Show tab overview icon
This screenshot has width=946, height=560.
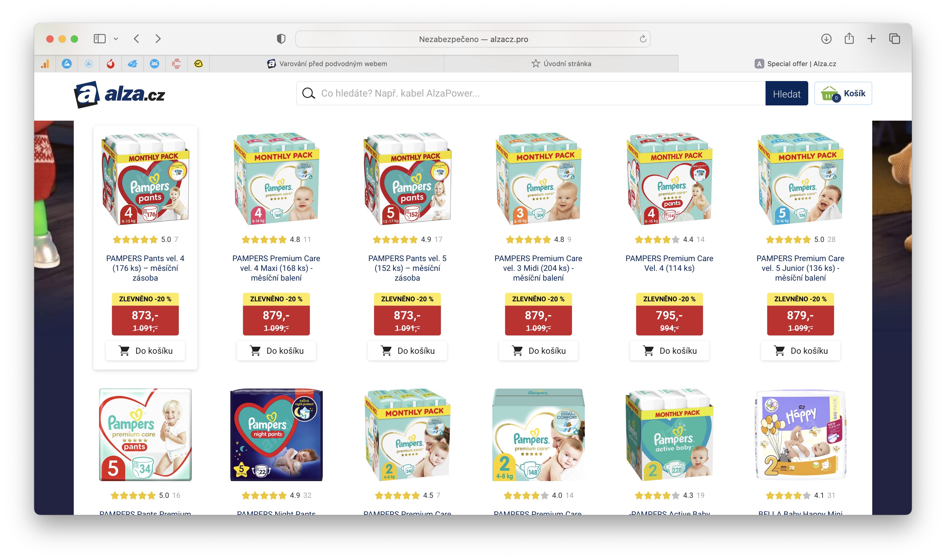coord(894,39)
